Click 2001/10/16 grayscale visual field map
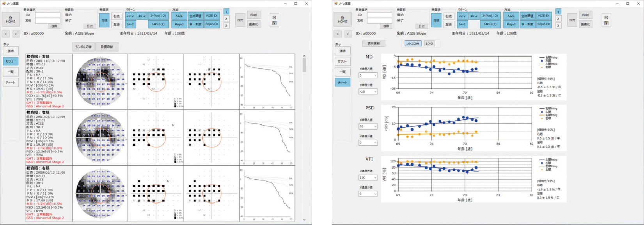This screenshot has height=225, width=644. coord(100,82)
